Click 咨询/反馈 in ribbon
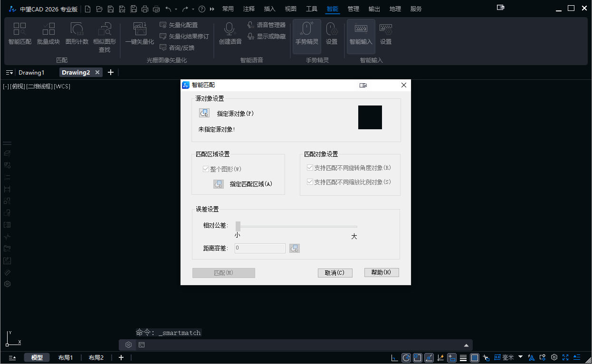 coord(177,48)
